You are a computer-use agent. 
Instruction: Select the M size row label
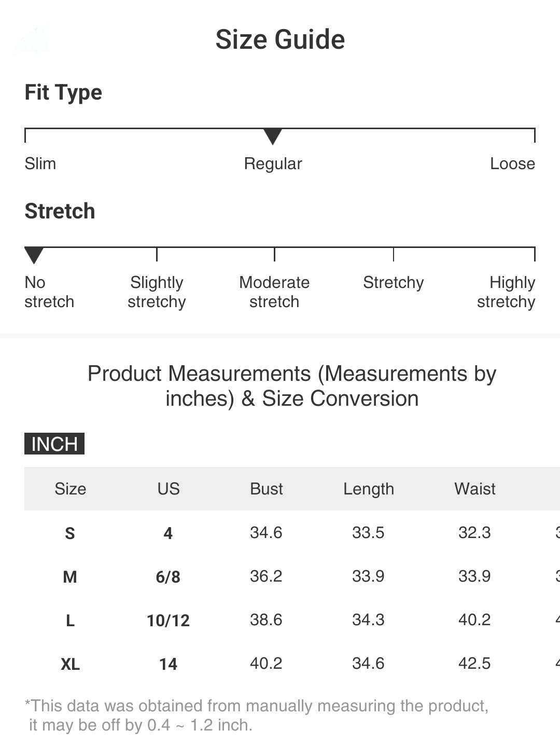point(70,576)
